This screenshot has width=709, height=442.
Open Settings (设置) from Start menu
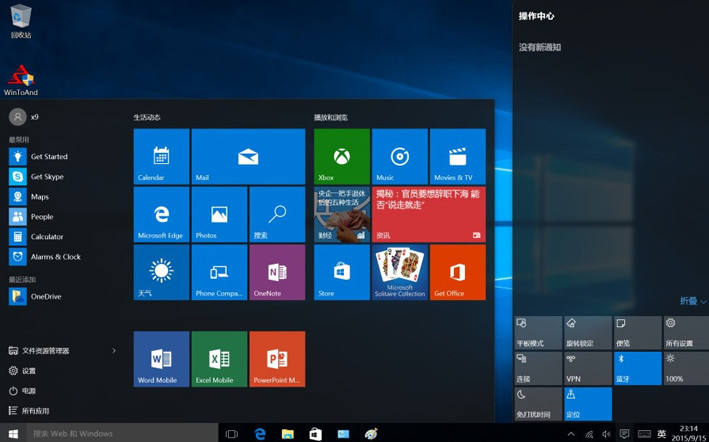(28, 371)
